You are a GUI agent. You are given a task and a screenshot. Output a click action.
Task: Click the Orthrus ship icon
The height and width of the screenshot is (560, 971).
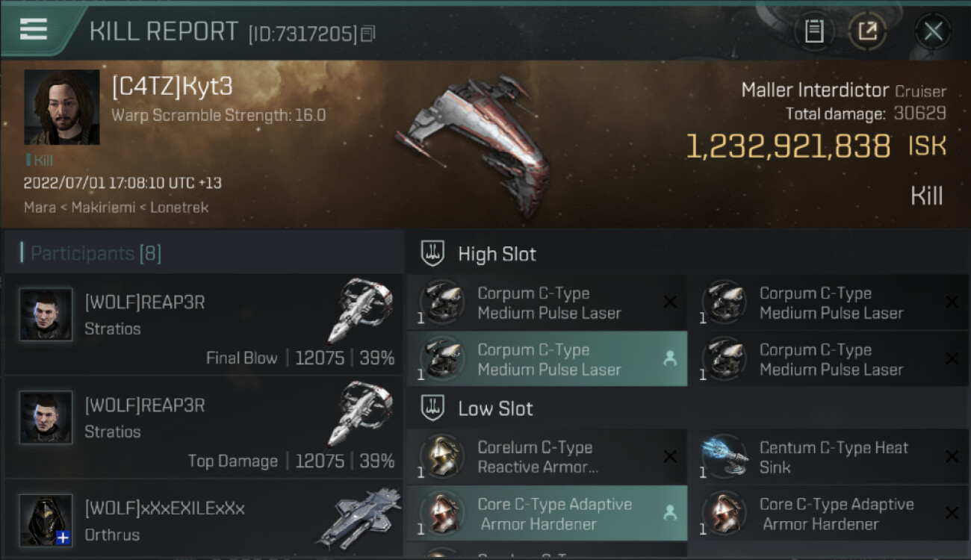359,518
